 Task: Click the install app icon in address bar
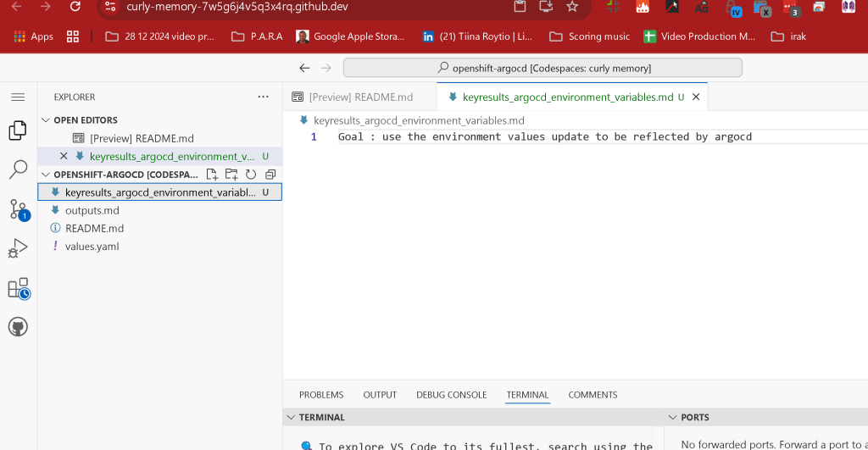546,7
